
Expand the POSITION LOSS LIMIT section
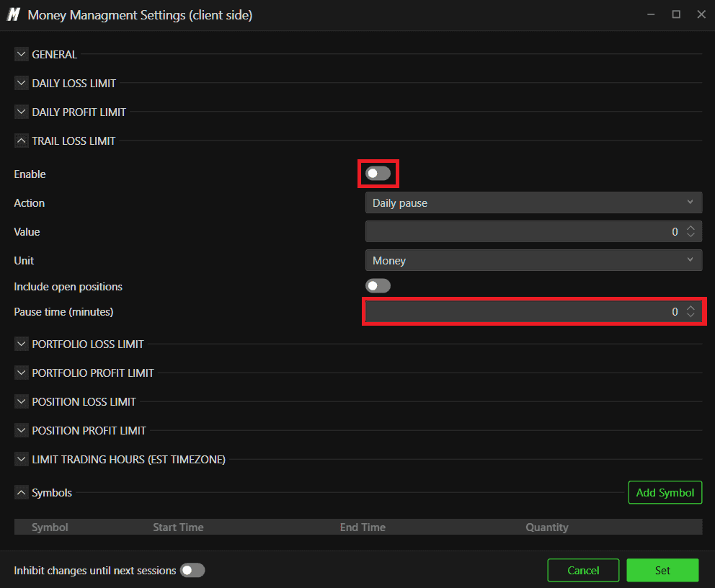tap(21, 401)
